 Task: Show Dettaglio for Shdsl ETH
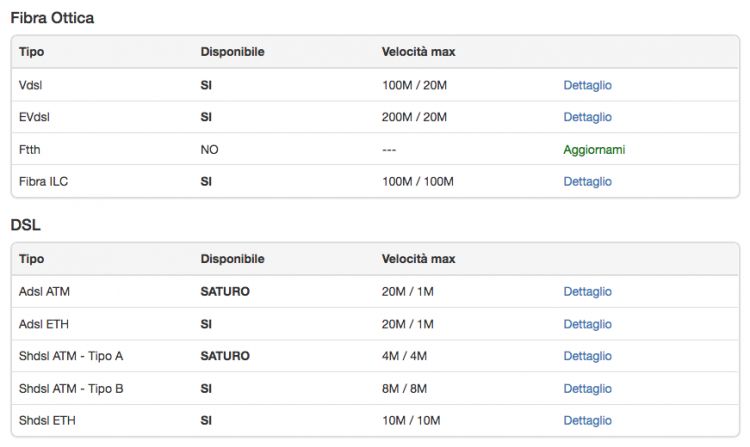(587, 420)
